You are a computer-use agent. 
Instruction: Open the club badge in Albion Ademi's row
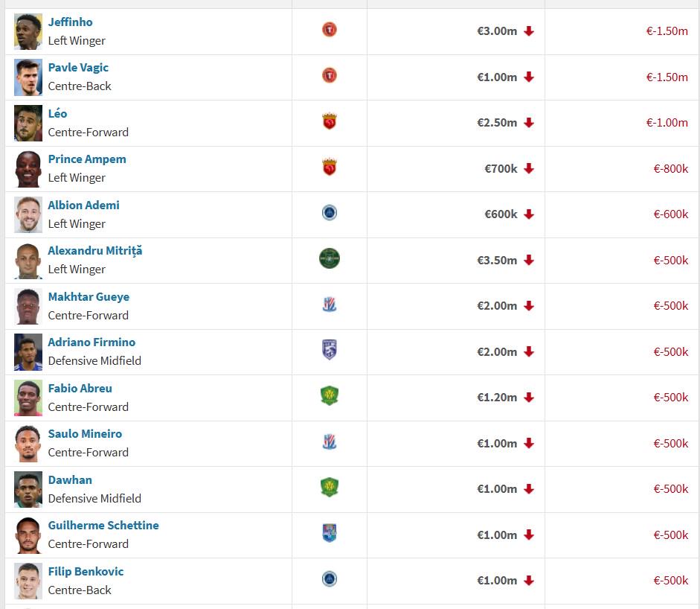(330, 213)
